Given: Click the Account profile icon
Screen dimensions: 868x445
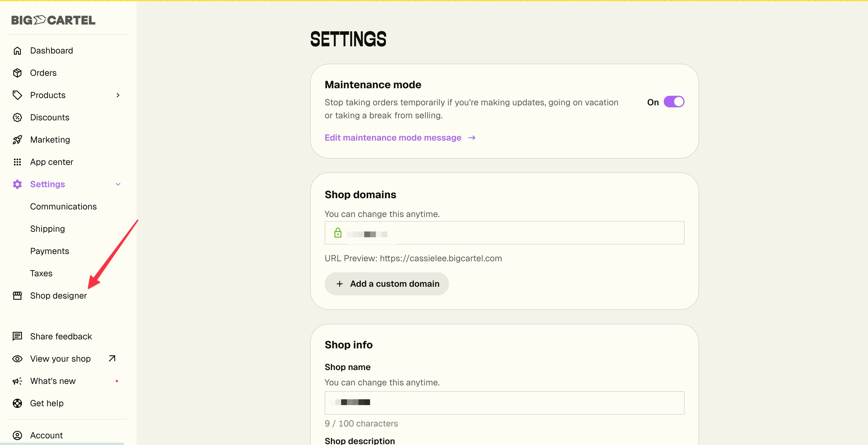Looking at the screenshot, I should 17,435.
